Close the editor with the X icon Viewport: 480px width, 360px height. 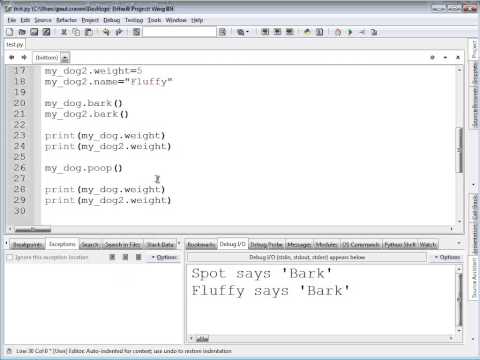(458, 58)
